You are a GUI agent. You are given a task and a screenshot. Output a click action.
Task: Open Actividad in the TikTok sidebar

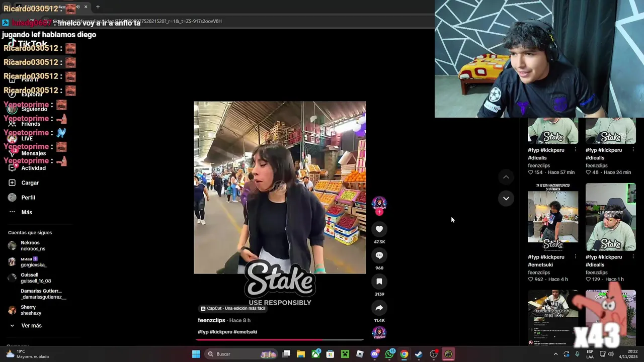coord(33,168)
